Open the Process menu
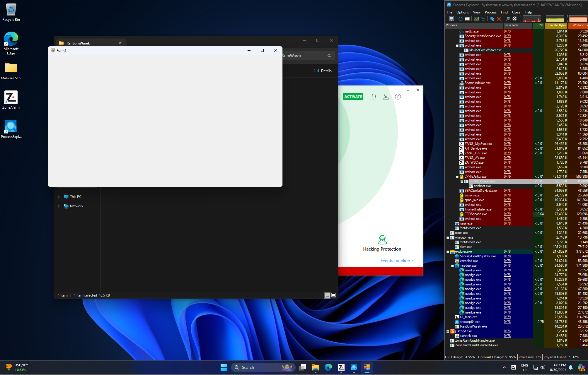 [x=490, y=12]
